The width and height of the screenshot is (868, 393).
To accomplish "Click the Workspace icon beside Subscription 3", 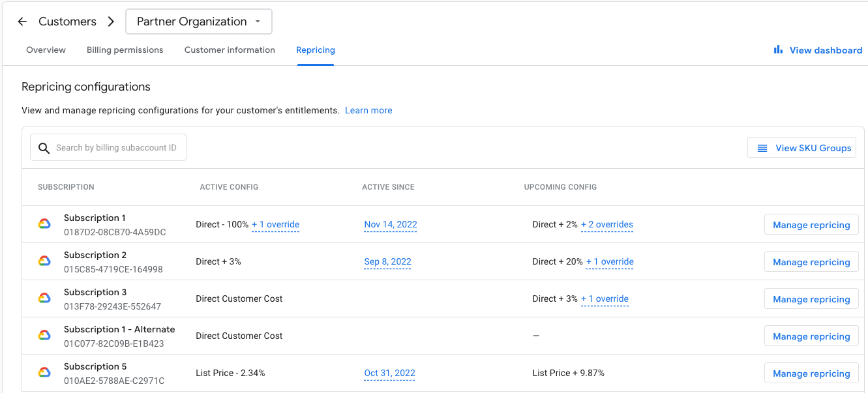I will pyautogui.click(x=43, y=297).
